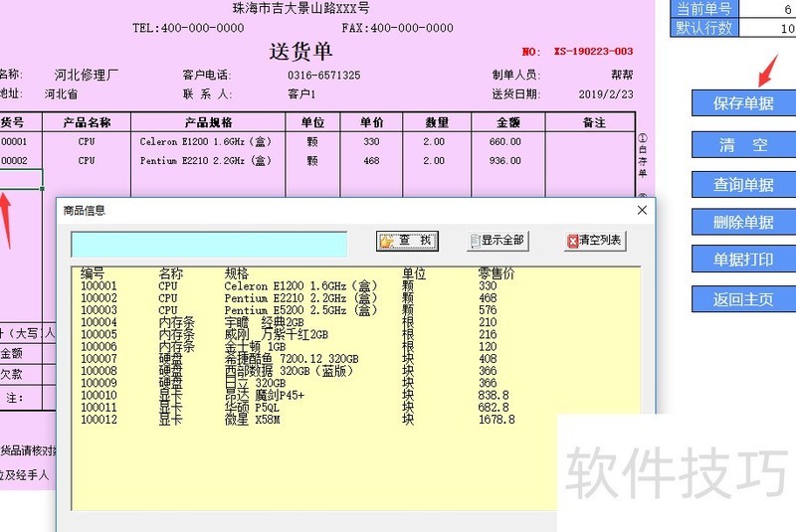Click the address value 河北省
796x532 pixels.
(61, 94)
